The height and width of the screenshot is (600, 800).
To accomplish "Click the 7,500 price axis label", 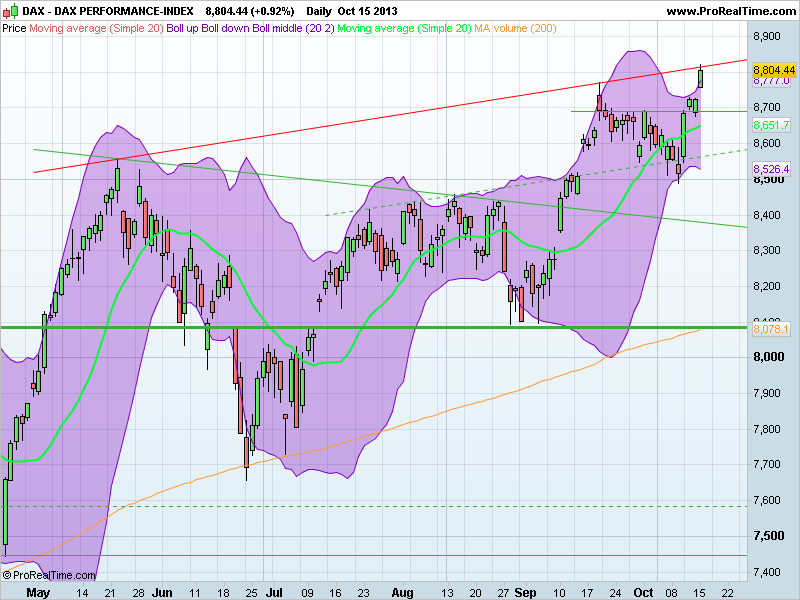I will point(768,536).
